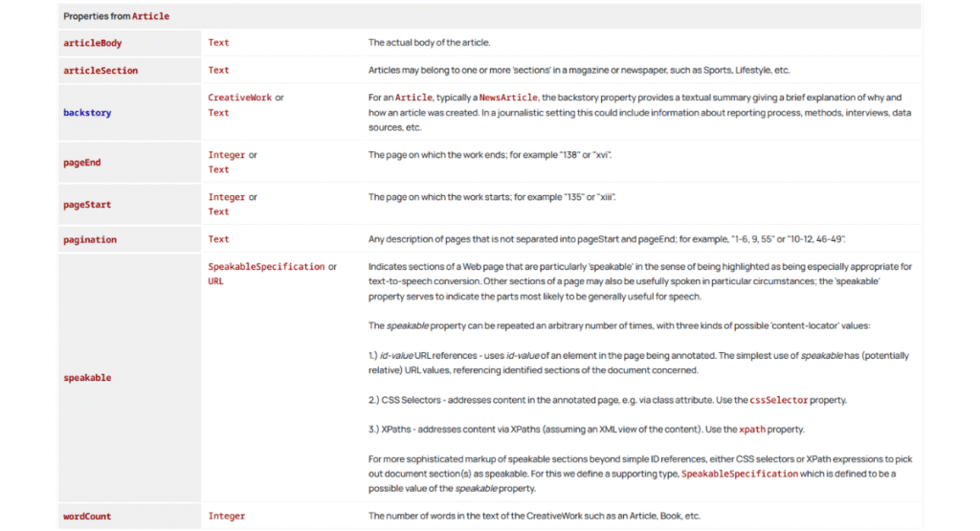Screen dimensions: 980x531
Task: Open the Article type link in table header
Action: (150, 16)
